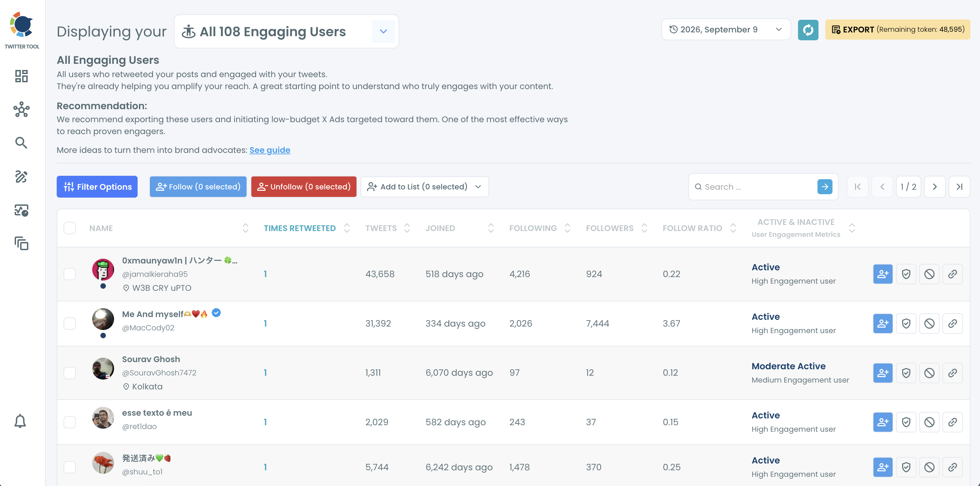Follow @shuu_to1 with blue icon

pyautogui.click(x=883, y=467)
